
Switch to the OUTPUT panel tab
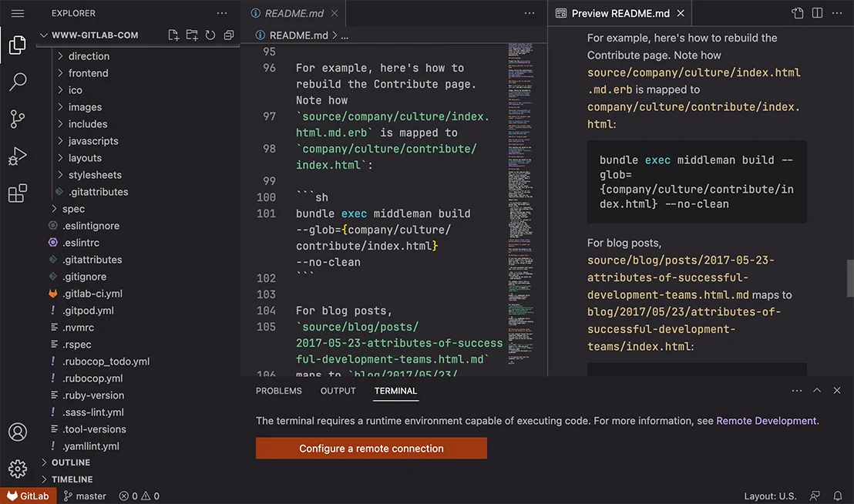pos(338,391)
